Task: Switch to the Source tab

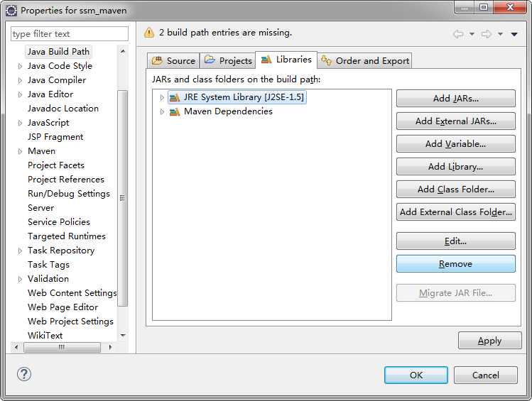Action: 173,60
